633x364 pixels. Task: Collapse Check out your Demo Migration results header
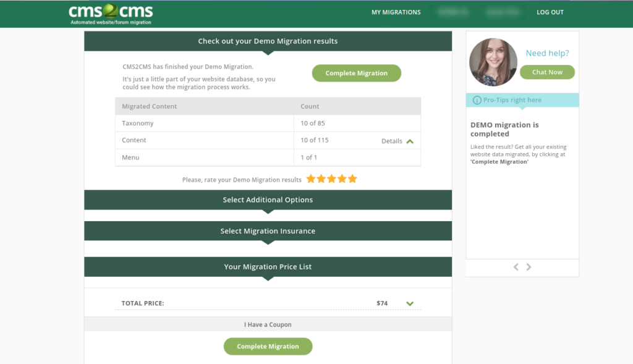268,41
